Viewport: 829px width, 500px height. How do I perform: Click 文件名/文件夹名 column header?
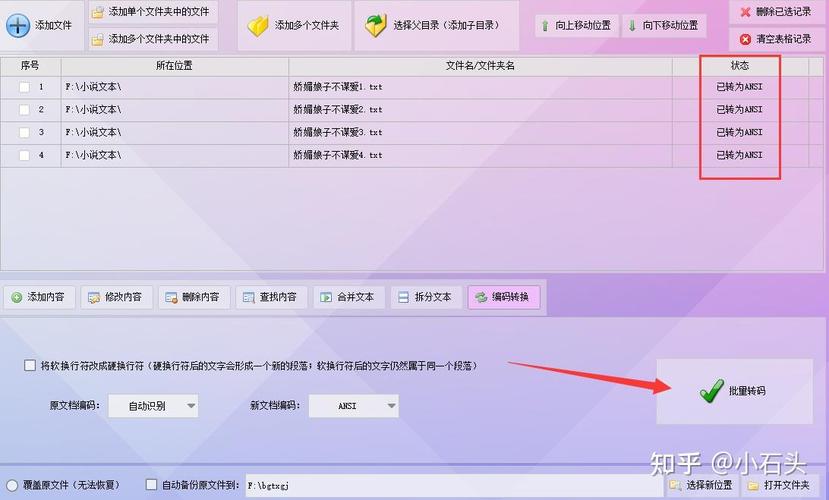pyautogui.click(x=480, y=66)
